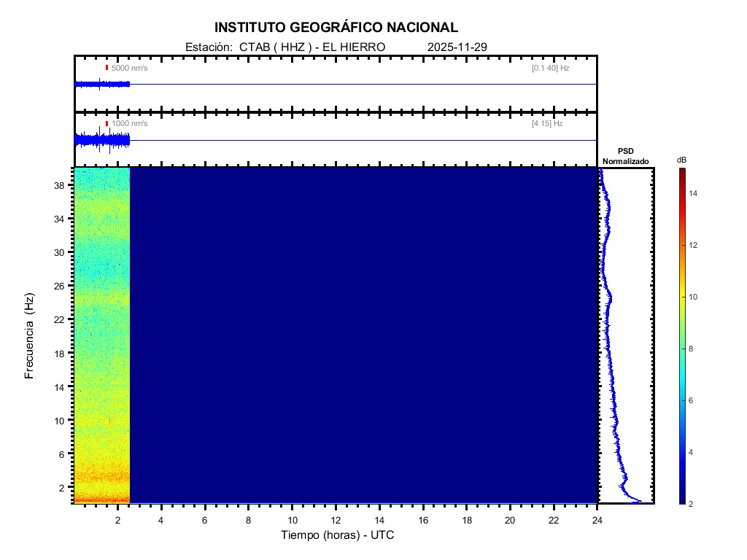The height and width of the screenshot is (560, 747).
Task: Click the blue PSD curve peak near bottom
Action: click(636, 501)
